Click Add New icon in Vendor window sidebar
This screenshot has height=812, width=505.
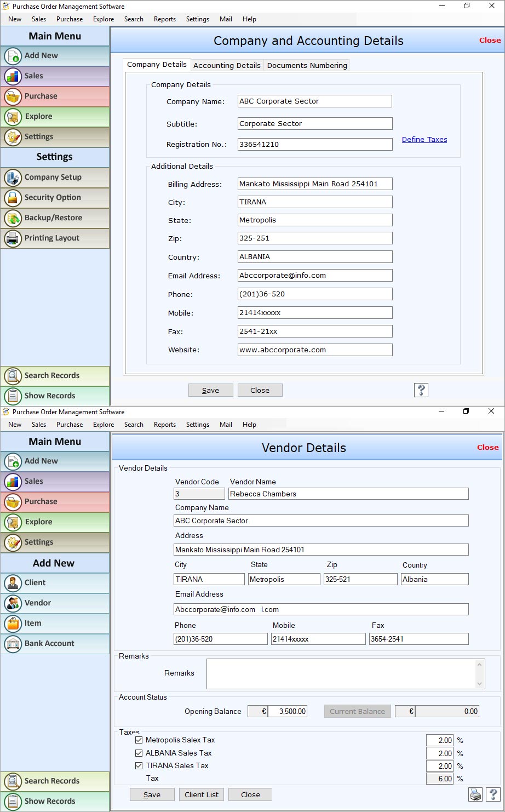pos(13,461)
